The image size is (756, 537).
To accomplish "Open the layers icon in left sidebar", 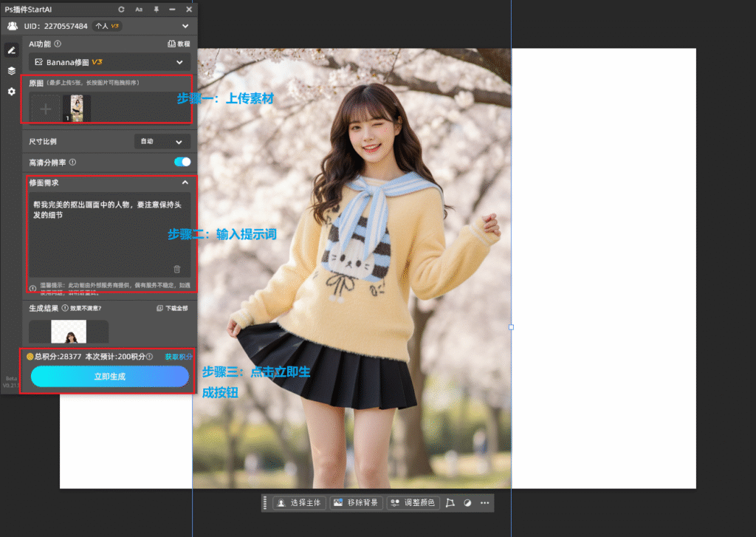I will pos(11,71).
